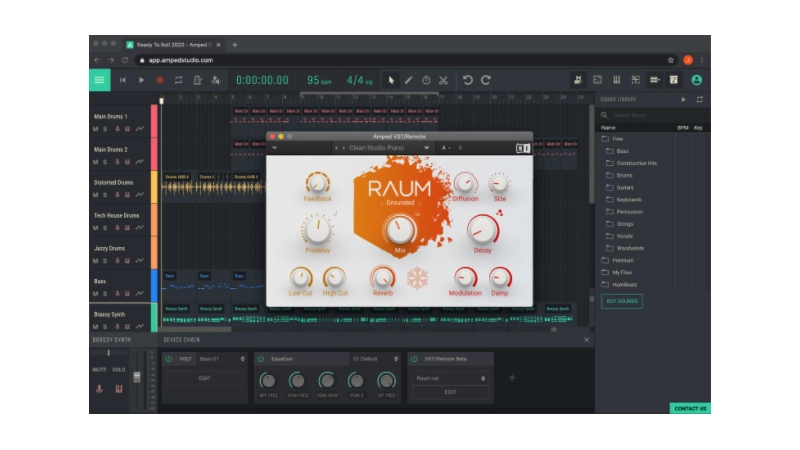
Task: Click red keyboard icon in bottom panel
Action: 119,389
